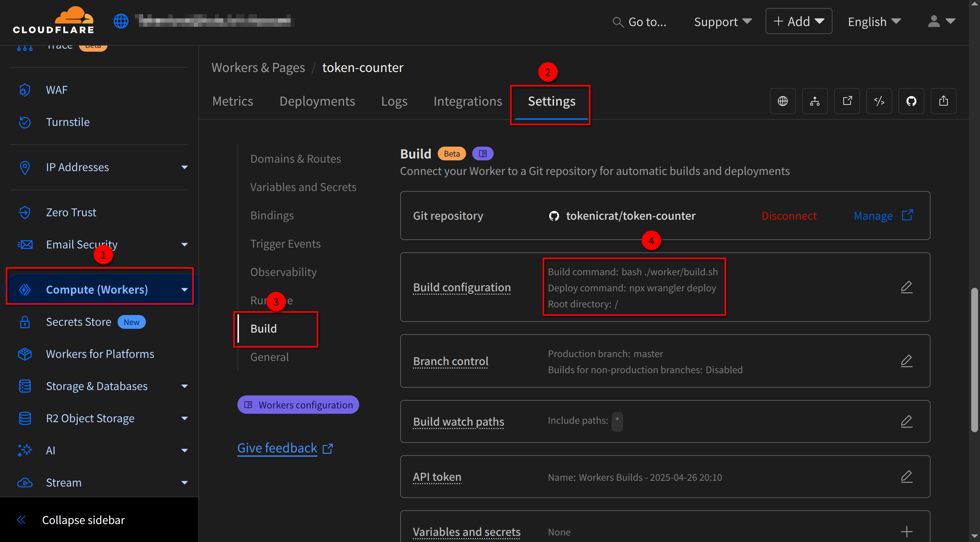Screen dimensions: 980x542
Task: Go to Workers & Pages breadcrumb
Action: (x=258, y=67)
